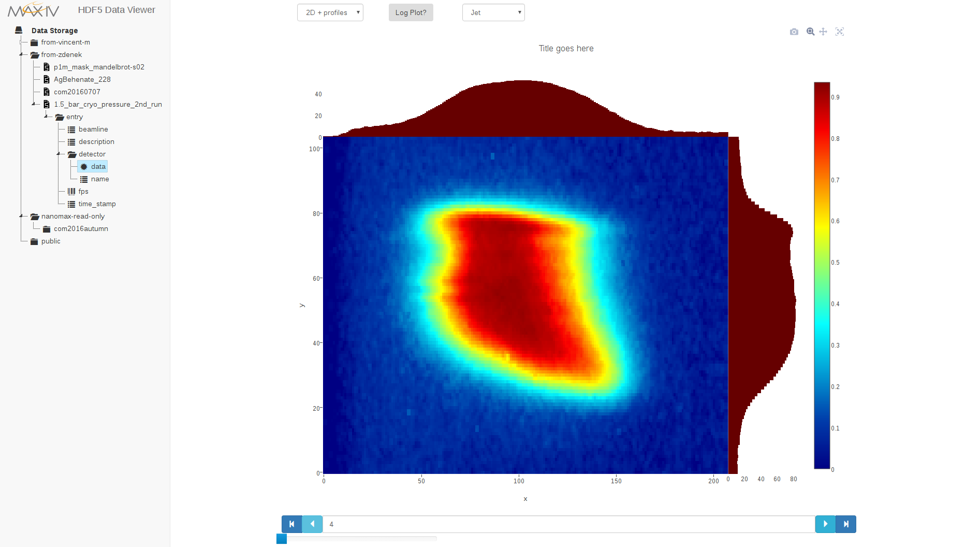Screen dimensions: 980x547
Task: Collapse the from-zdenek tree node
Action: (22, 54)
